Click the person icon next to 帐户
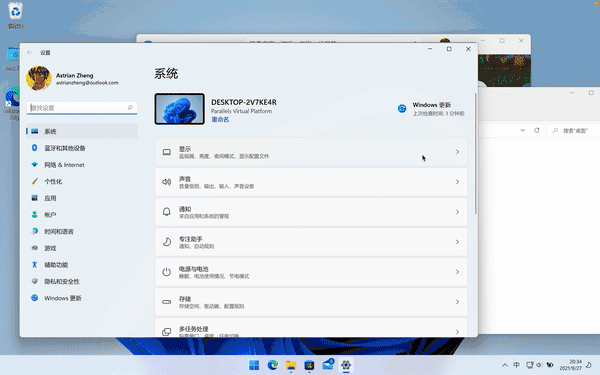Image resolution: width=600 pixels, height=375 pixels. tap(34, 215)
